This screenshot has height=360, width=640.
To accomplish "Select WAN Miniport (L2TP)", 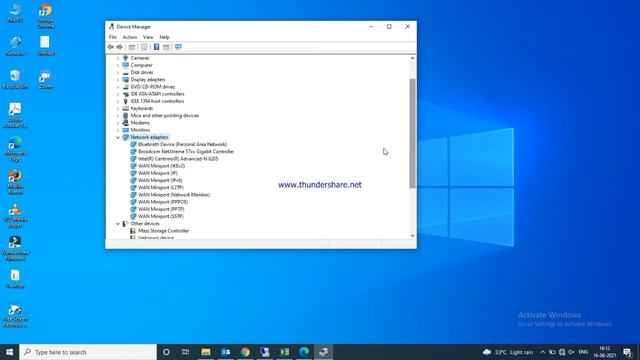I will tap(161, 188).
